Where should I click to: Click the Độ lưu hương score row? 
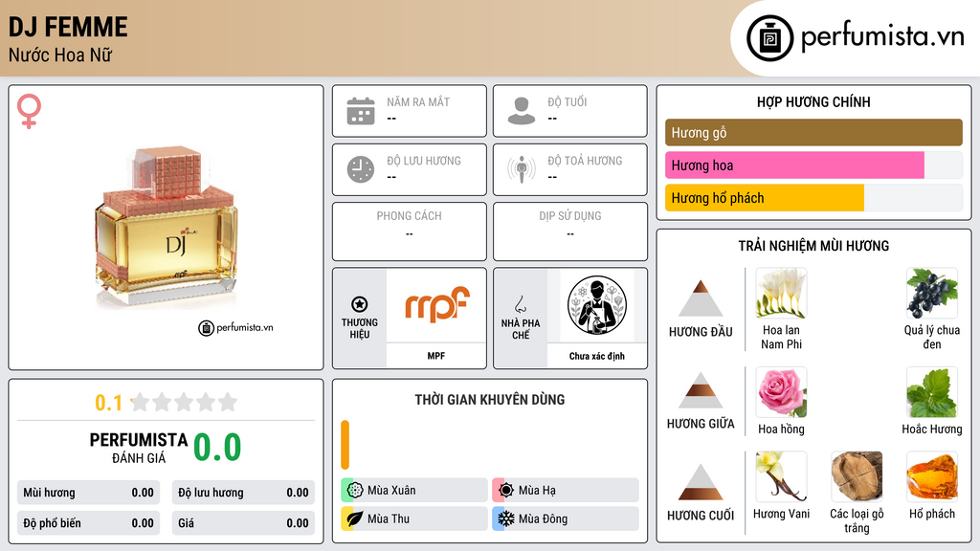tap(243, 493)
